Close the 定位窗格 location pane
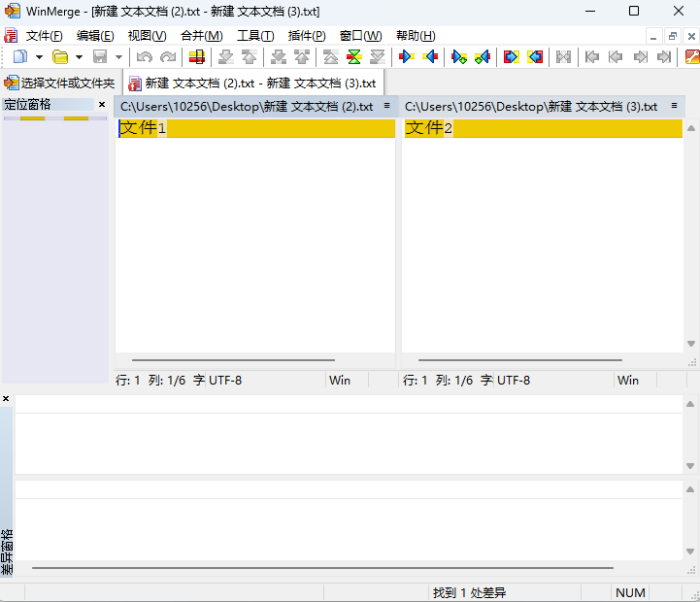 102,105
